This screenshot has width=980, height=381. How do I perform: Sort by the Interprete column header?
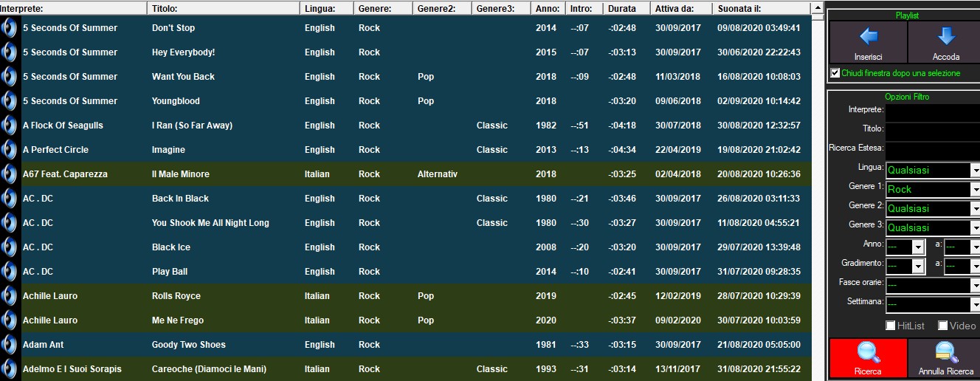(74, 8)
